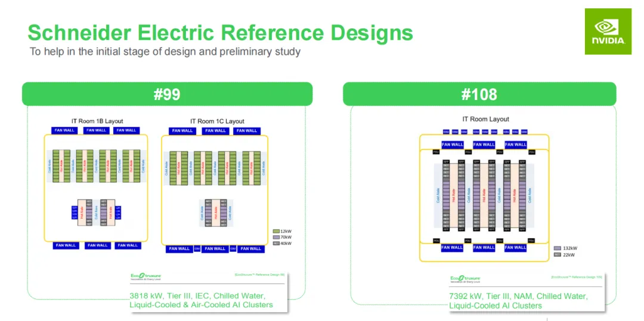This screenshot has height=321, width=644.
Task: Click 'Liquid-Cooled & Air-Cooled AI Clusters' text
Action: [x=202, y=304]
